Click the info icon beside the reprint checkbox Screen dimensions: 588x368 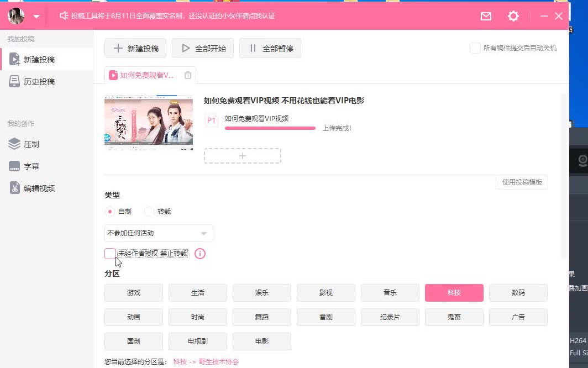[x=200, y=254]
